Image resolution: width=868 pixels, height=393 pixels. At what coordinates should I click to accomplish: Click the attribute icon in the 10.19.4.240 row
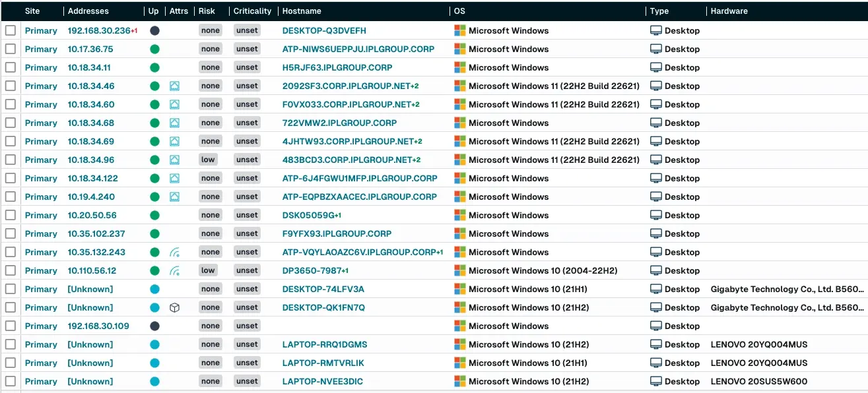174,196
